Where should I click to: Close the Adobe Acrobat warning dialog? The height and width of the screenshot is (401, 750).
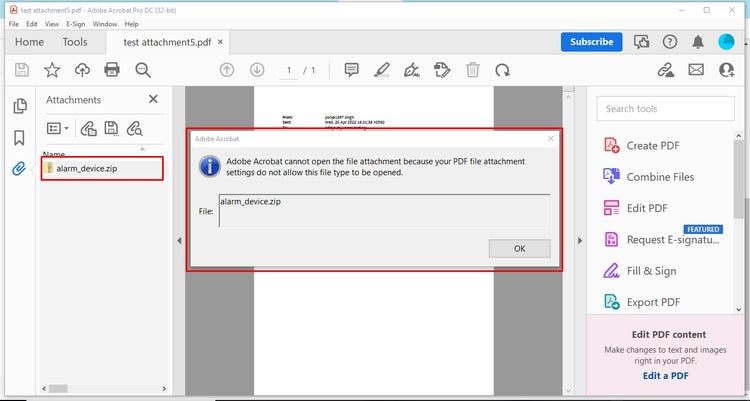(x=551, y=138)
